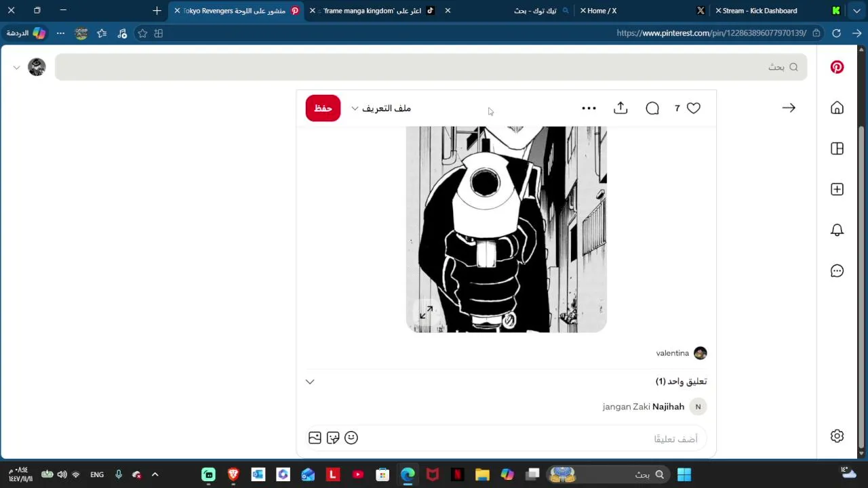Open Pinterest home feed icon
Screen dimensions: 868x488
837,108
